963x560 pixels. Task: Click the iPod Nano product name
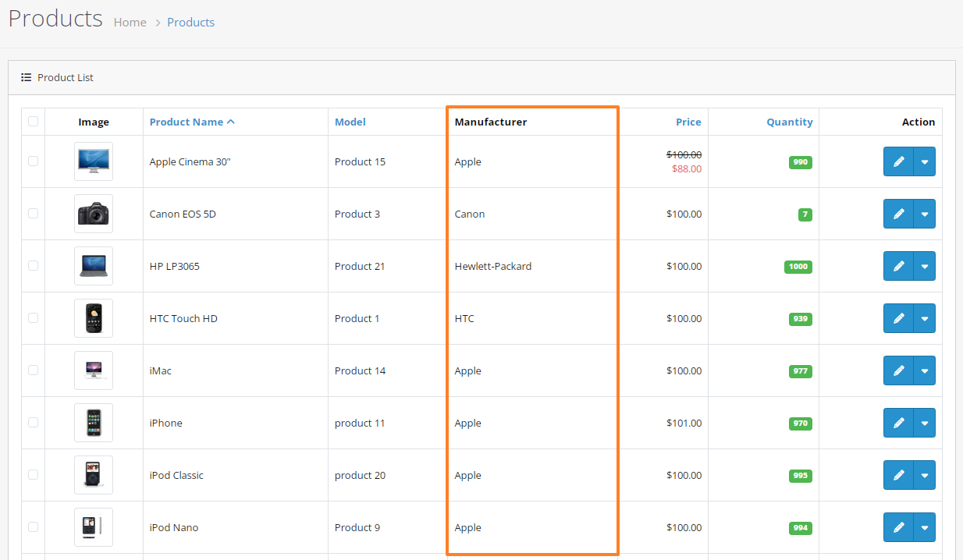click(174, 527)
